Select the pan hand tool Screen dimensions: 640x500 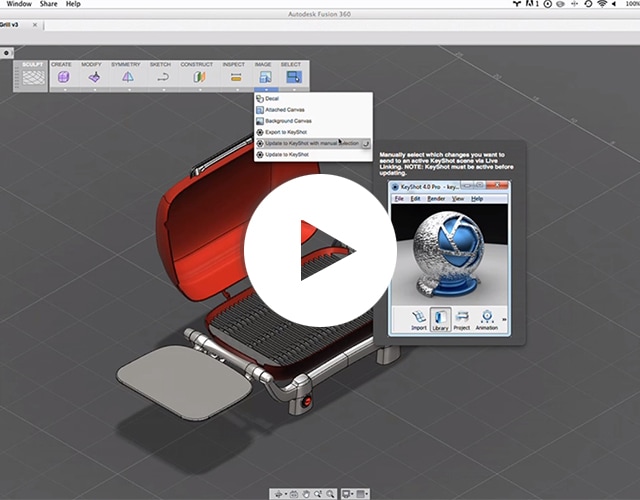[306, 494]
